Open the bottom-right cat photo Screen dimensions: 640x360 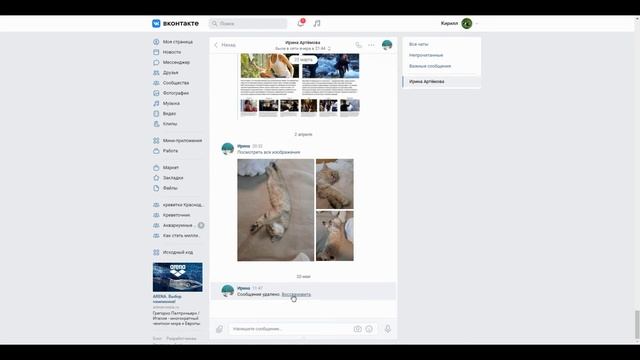335,236
